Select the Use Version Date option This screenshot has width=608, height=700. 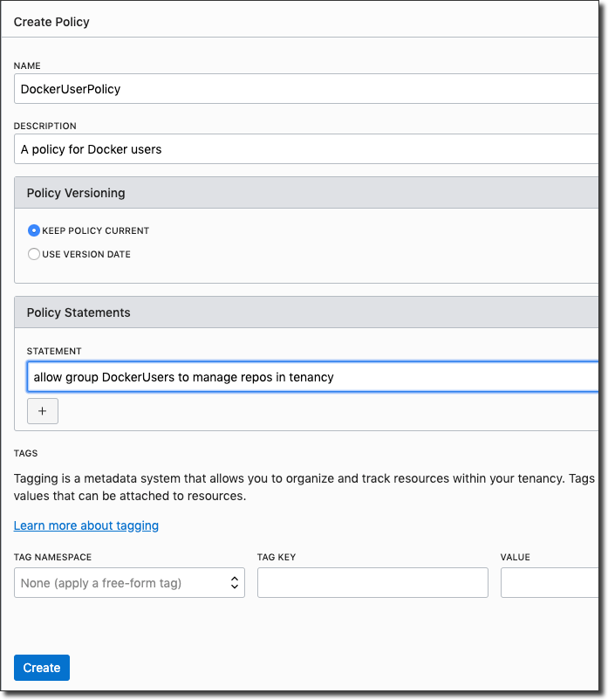(34, 254)
